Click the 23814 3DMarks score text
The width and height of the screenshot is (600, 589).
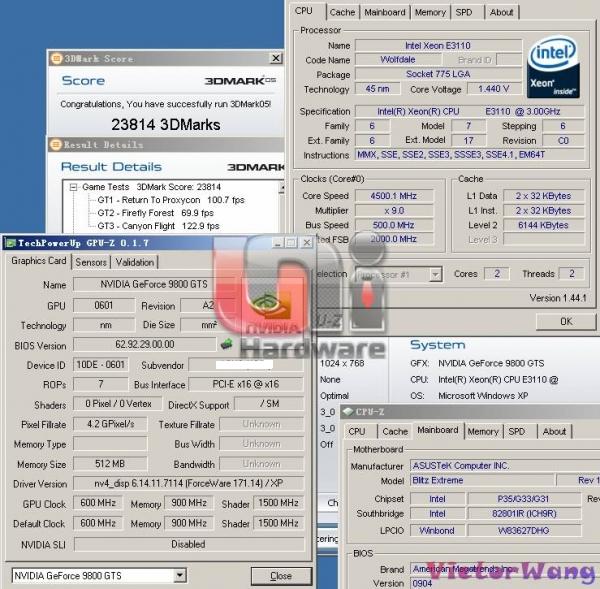[x=166, y=125]
